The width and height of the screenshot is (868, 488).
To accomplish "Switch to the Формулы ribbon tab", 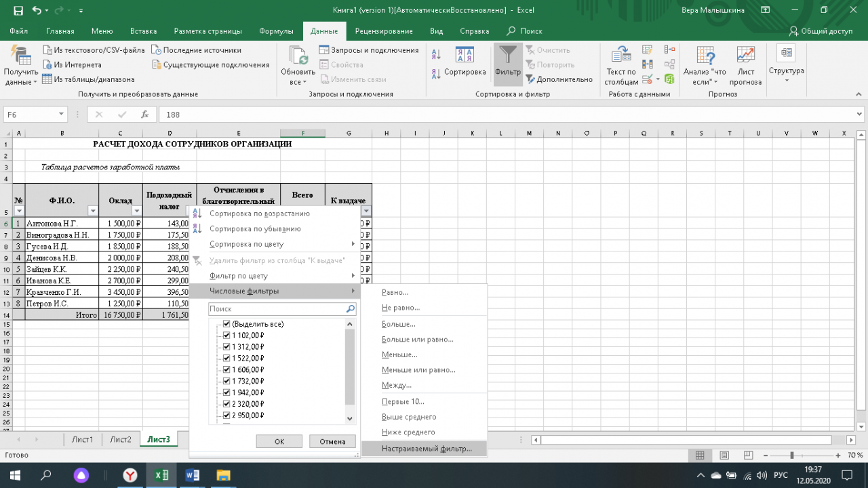I will pos(276,31).
